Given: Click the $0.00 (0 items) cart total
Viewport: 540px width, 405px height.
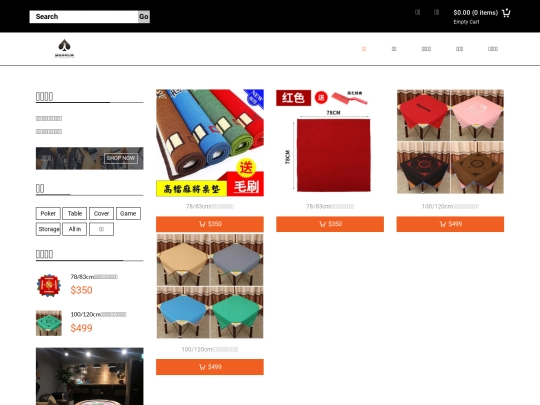Looking at the screenshot, I should pos(476,13).
